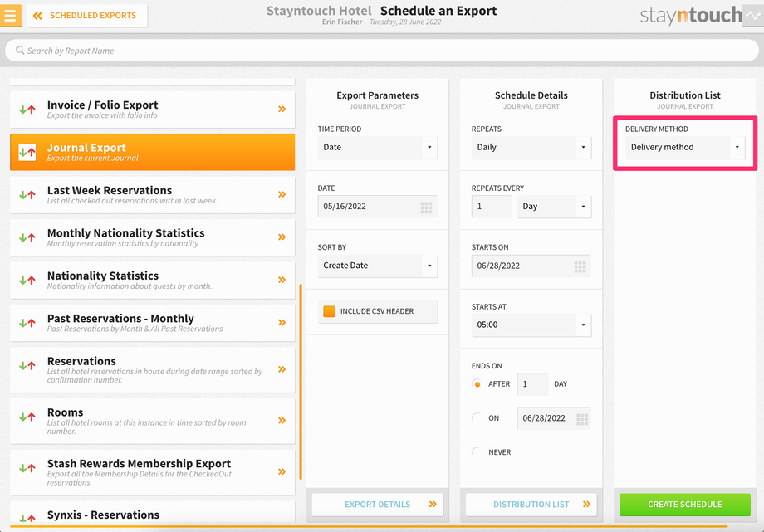Click Search by Report Name field

382,51
